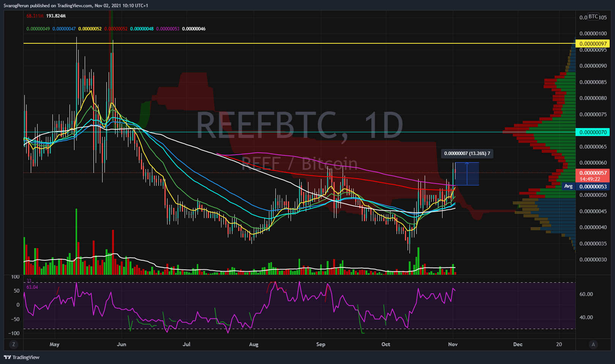Image resolution: width=615 pixels, height=364 pixels.
Task: Click the Z circle button at bottom-left
Action: tap(14, 344)
